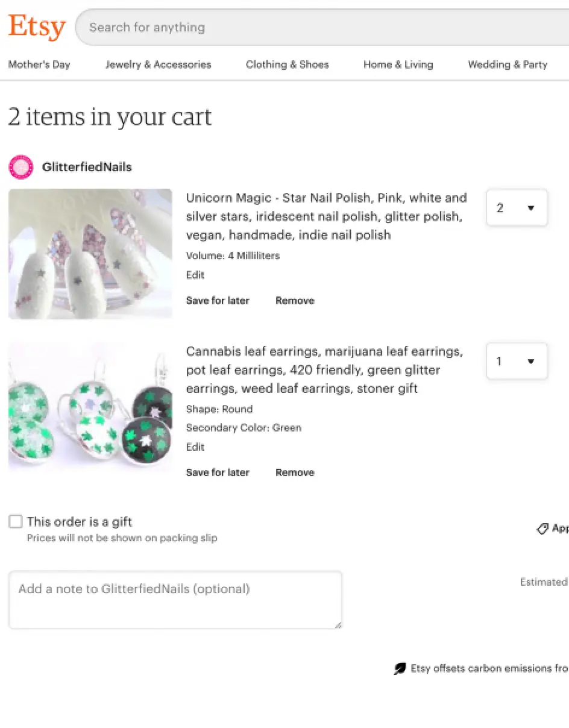Click the coupon tag icon
Viewport: 569px width, 728px height.
click(542, 529)
